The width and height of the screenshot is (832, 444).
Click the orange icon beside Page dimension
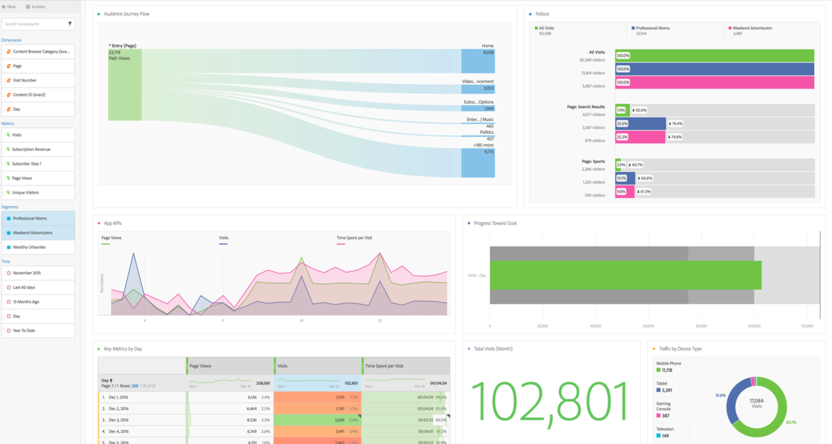tap(8, 66)
